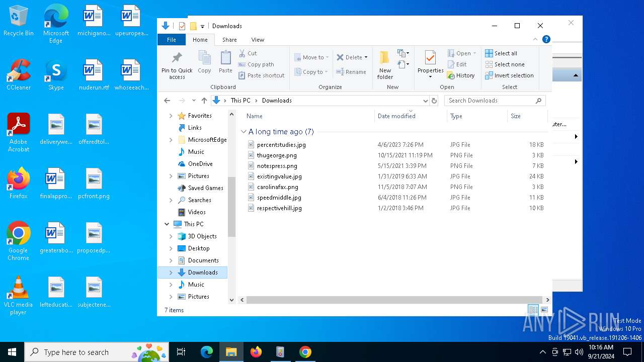
Task: Open file Properties
Action: pos(430,64)
